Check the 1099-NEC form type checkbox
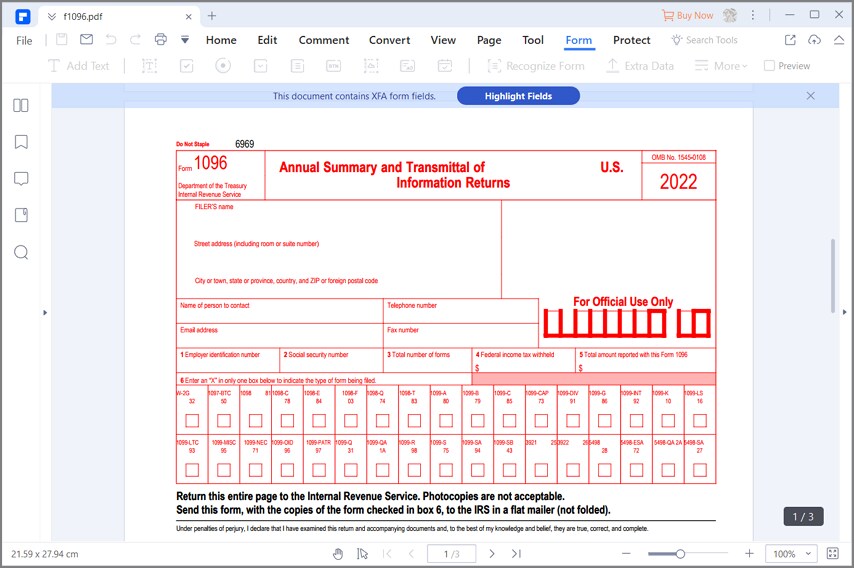Viewport: 854px width, 568px height. pos(255,469)
